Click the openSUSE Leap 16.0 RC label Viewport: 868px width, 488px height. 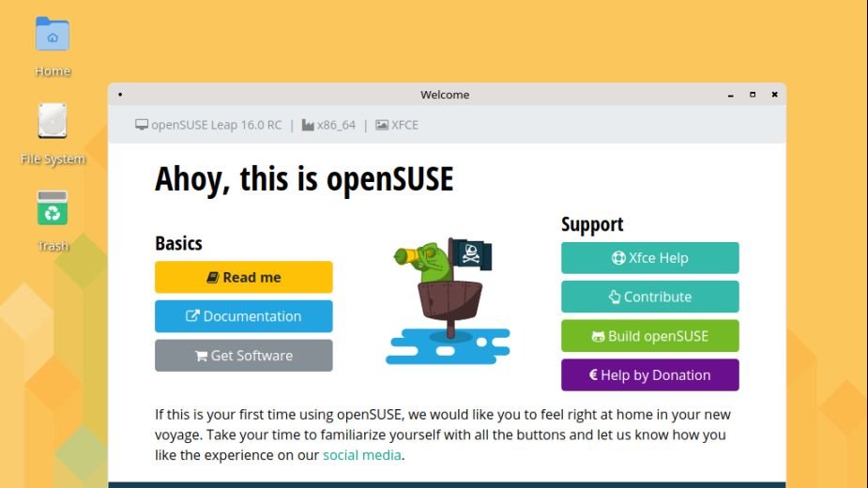point(208,125)
